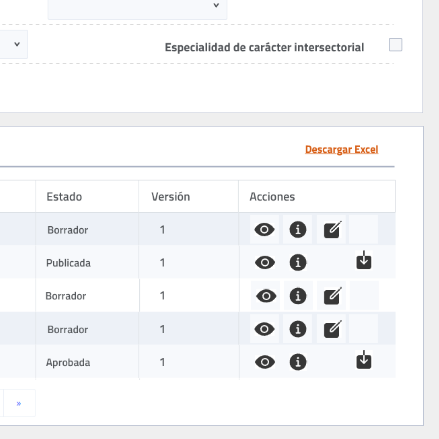This screenshot has width=439, height=439.
Task: Click the Descargar Excel link
Action: tap(342, 149)
